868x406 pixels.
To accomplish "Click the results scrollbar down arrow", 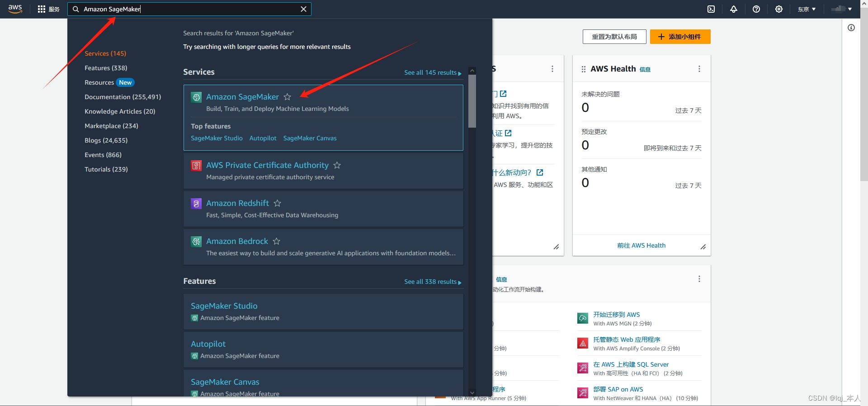I will point(472,393).
